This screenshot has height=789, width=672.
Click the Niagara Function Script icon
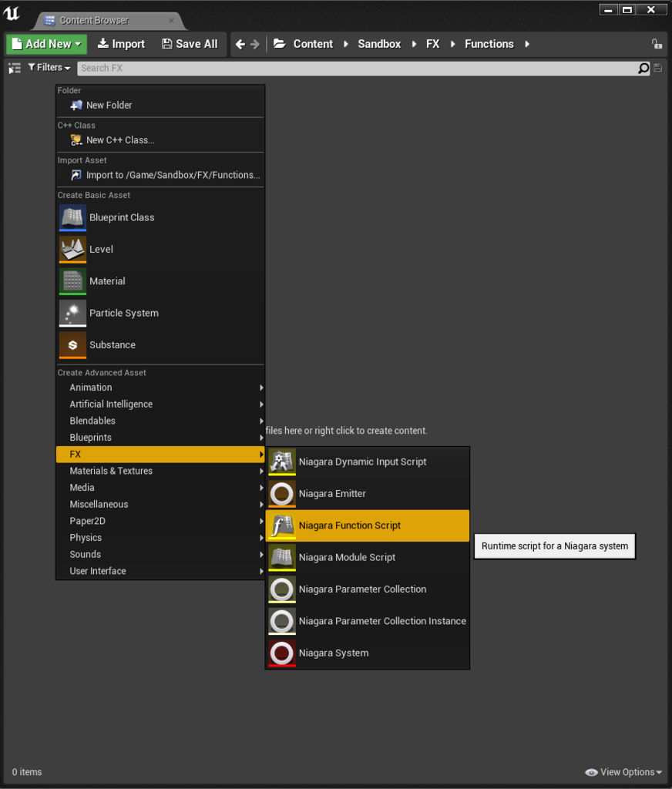coord(282,525)
